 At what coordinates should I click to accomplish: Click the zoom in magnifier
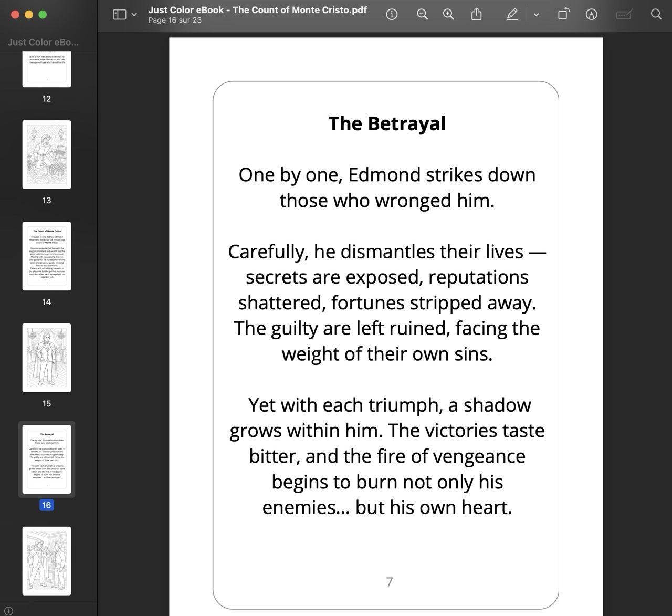click(448, 15)
